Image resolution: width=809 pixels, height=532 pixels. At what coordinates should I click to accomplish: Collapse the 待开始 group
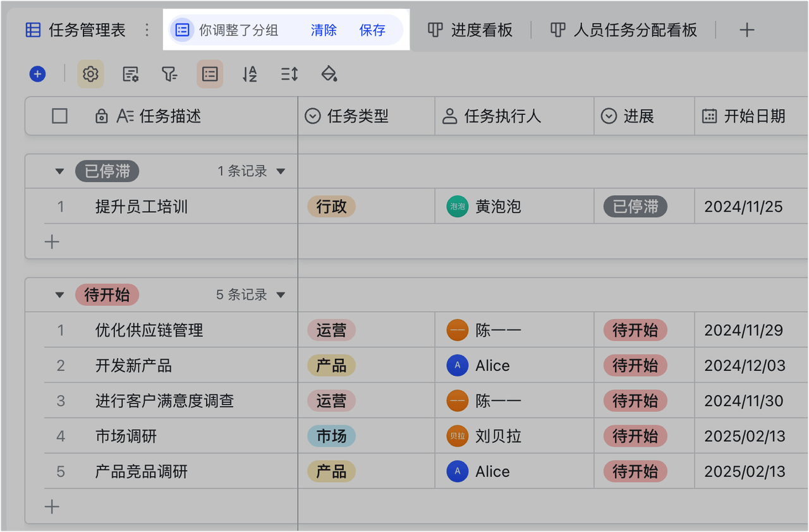click(x=59, y=295)
